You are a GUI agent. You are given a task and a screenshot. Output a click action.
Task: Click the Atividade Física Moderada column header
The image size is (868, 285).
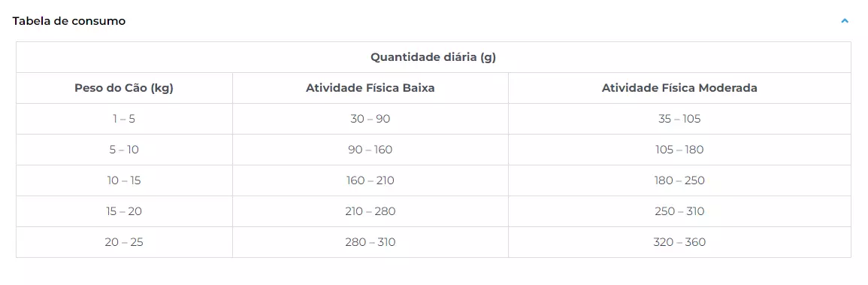pos(680,88)
